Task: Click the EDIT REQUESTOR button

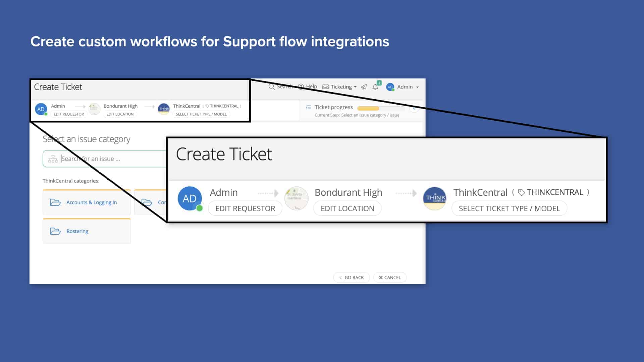Action: (245, 208)
